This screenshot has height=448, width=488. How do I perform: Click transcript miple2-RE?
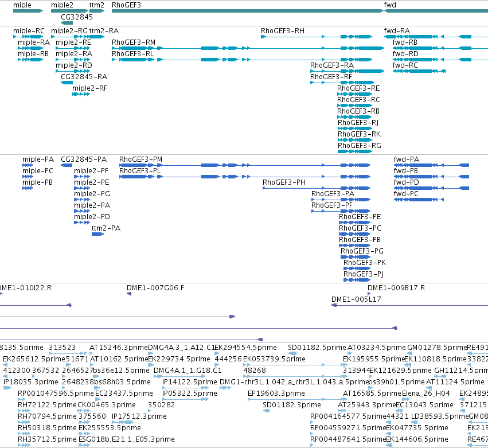point(73,48)
